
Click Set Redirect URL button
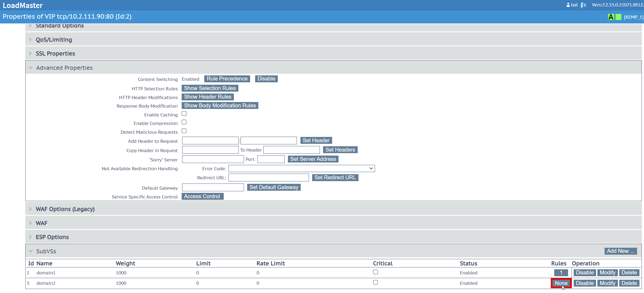pos(335,177)
